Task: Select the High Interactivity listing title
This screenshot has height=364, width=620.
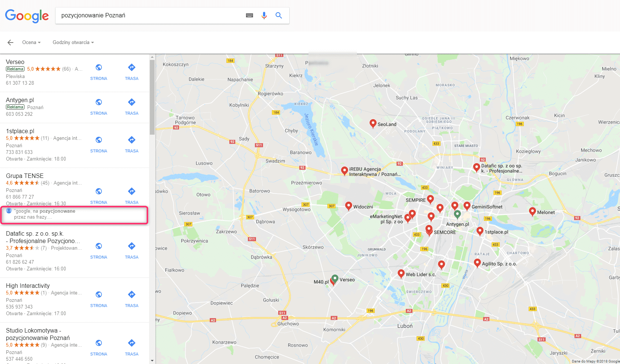Action: pos(28,286)
